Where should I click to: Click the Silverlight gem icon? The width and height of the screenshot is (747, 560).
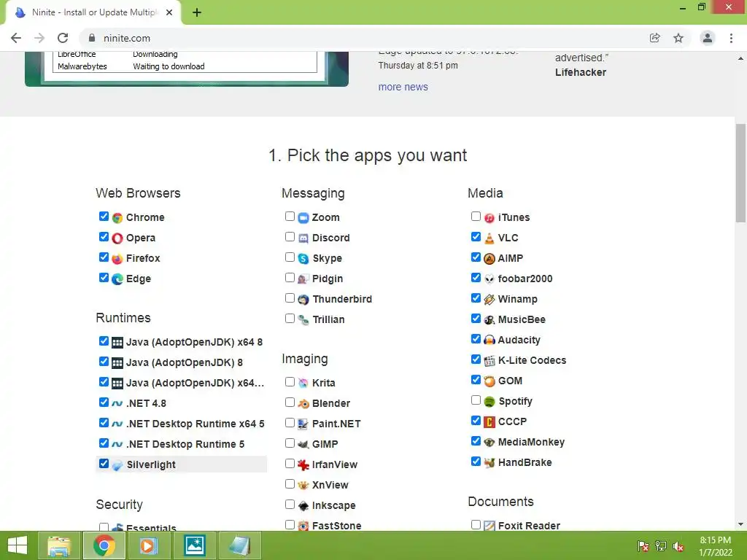tap(117, 465)
